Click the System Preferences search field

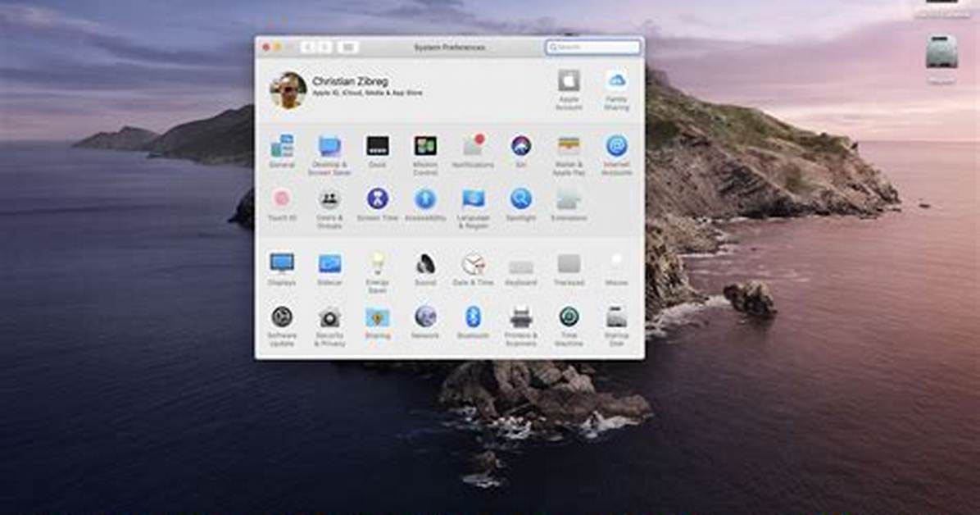point(593,47)
